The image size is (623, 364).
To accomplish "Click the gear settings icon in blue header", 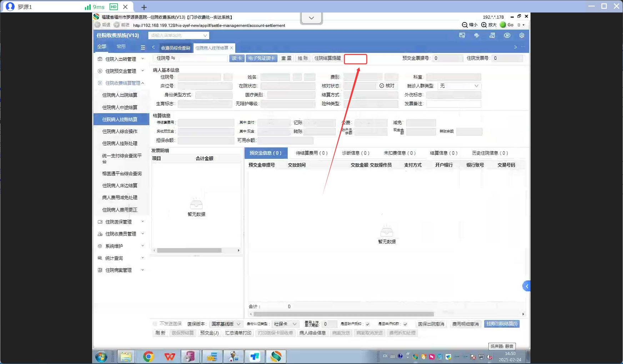I will click(x=522, y=35).
